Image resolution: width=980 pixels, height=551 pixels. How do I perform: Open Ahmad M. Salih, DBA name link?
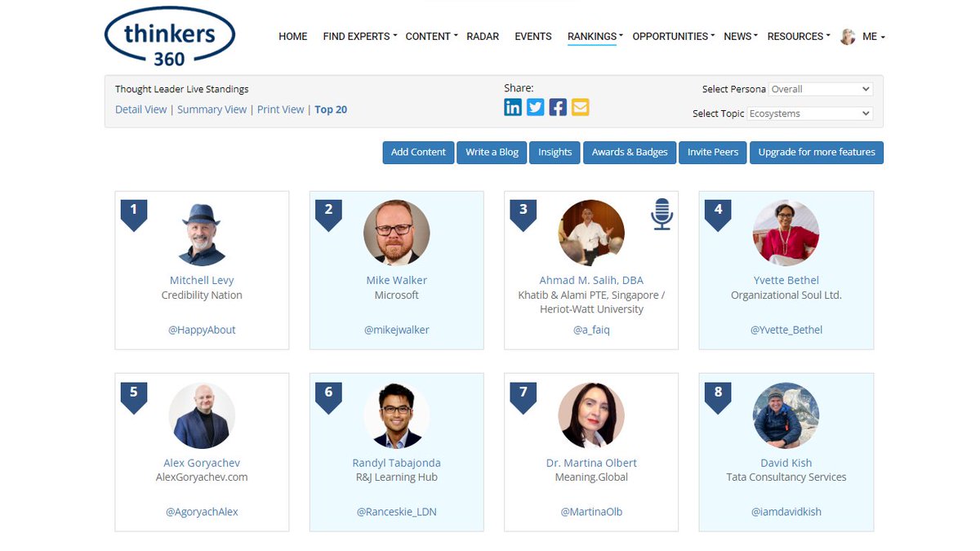pos(591,280)
